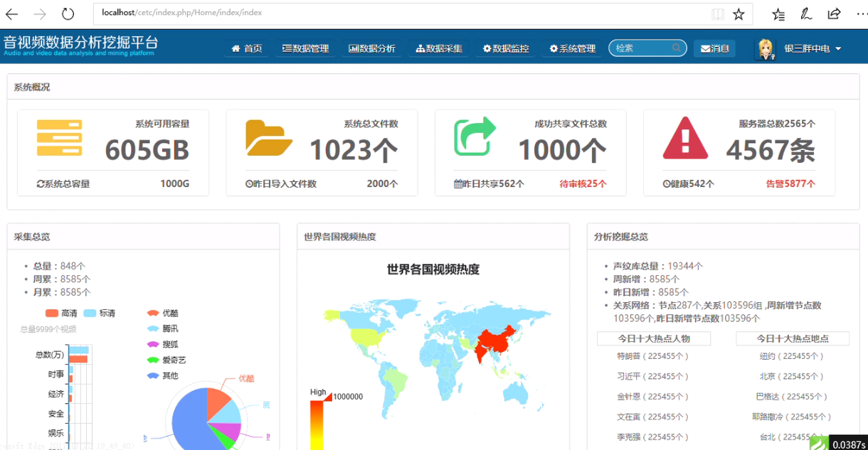Toggle the 搜狐 pie legend item
This screenshot has width=868, height=450.
163,345
